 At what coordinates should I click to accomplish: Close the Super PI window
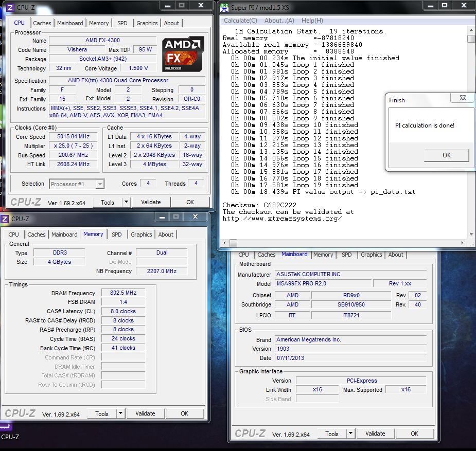coord(464,6)
